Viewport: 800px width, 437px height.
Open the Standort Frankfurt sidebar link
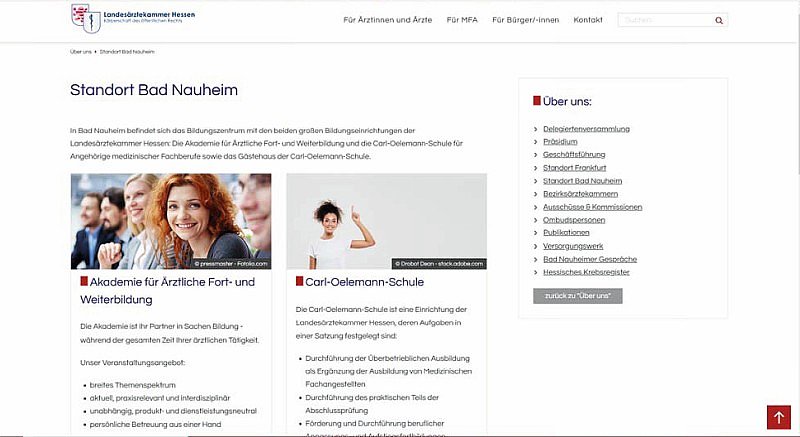click(574, 168)
